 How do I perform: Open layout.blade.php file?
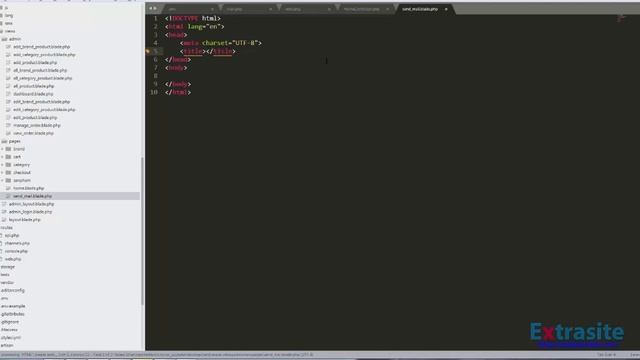[24, 220]
